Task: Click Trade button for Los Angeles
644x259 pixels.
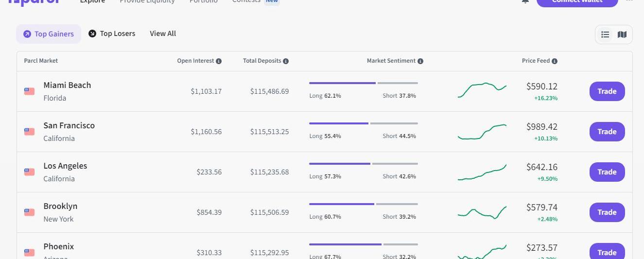Action: point(607,172)
